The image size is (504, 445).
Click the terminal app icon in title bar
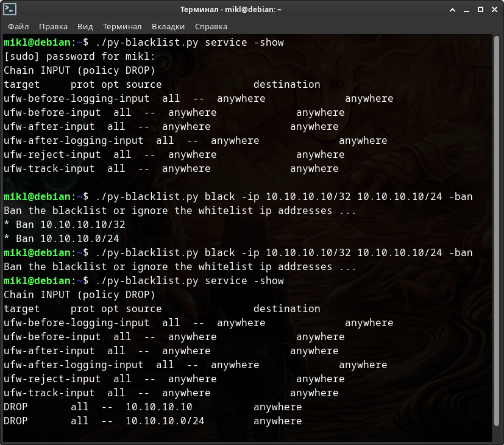coord(10,9)
